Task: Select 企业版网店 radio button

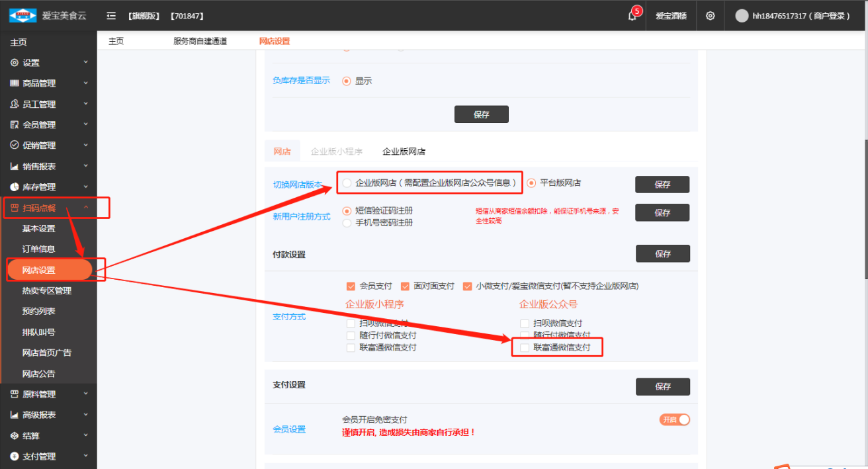Action: click(347, 183)
